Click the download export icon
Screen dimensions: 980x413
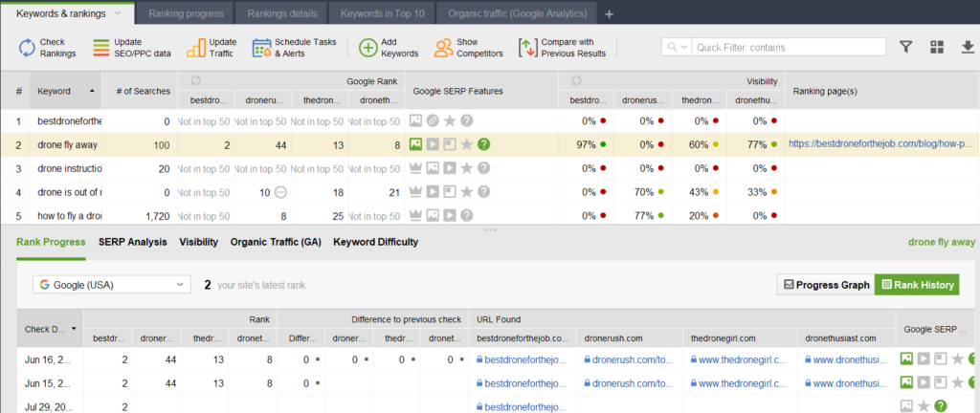(x=967, y=48)
